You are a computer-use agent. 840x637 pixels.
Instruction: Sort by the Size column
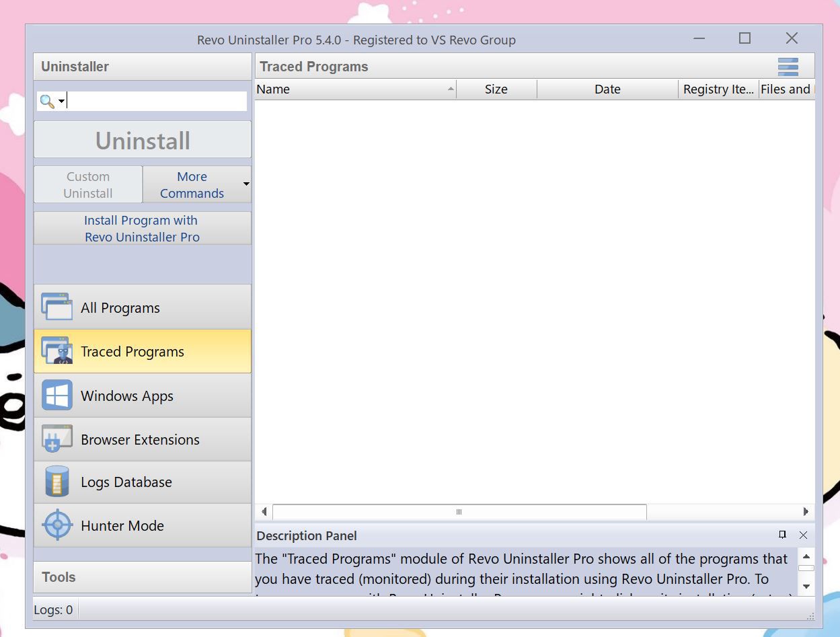[x=496, y=89]
